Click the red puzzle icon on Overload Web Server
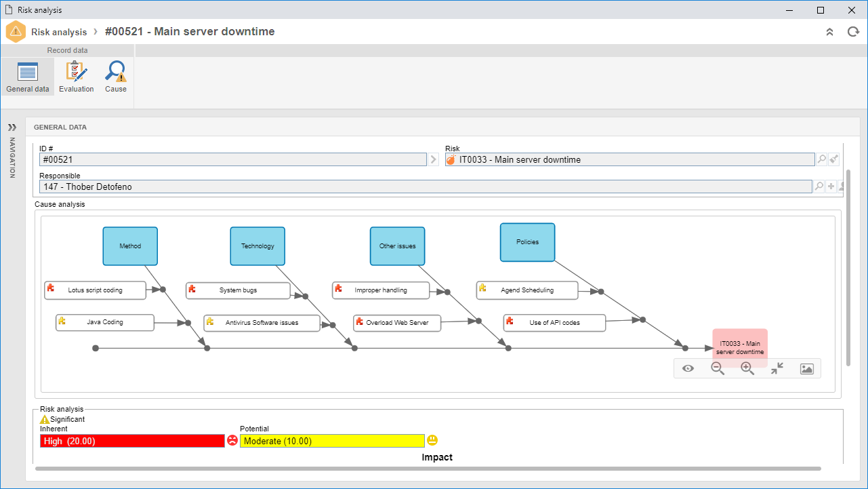 pos(359,321)
